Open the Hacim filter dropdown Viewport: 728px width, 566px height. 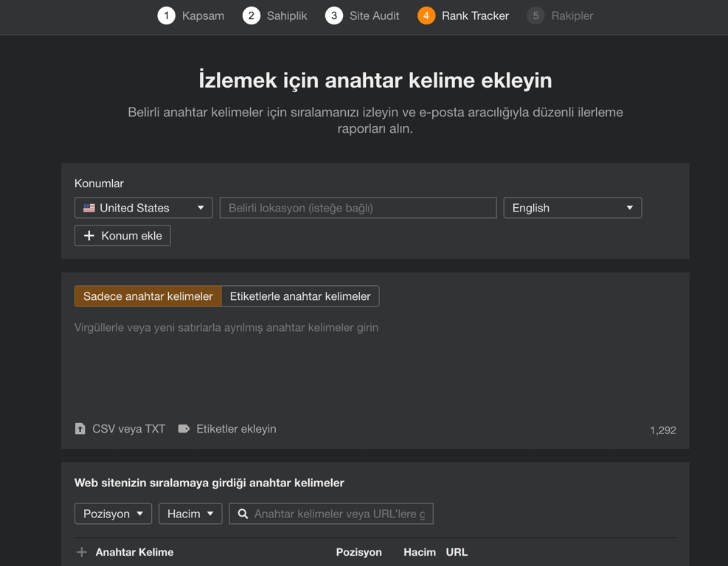pyautogui.click(x=190, y=513)
